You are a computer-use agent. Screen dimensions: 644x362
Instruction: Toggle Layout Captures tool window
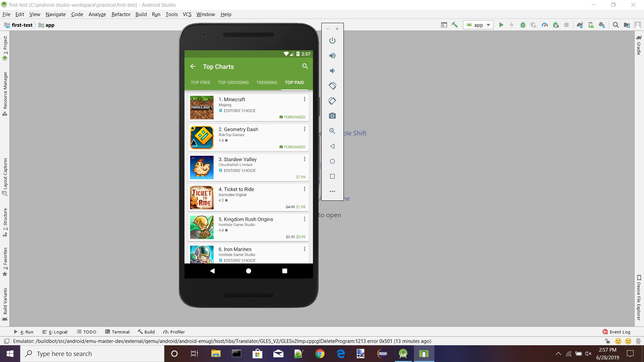point(5,177)
